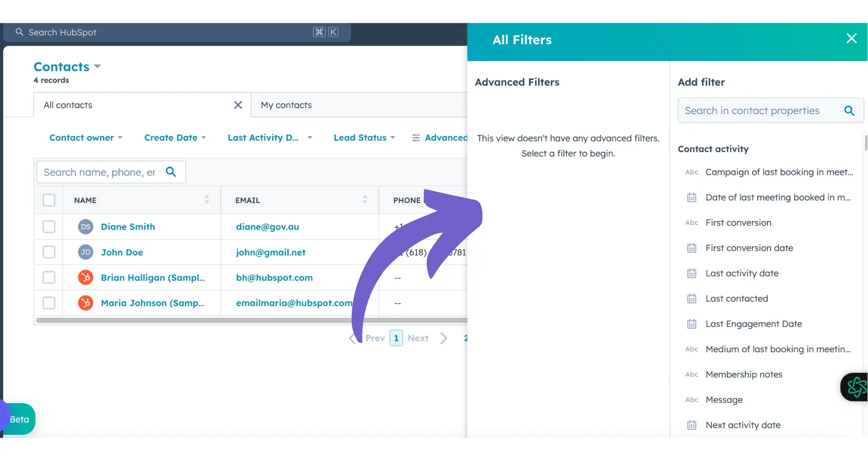
Task: Click the ChatGPT floating icon
Action: tap(856, 387)
